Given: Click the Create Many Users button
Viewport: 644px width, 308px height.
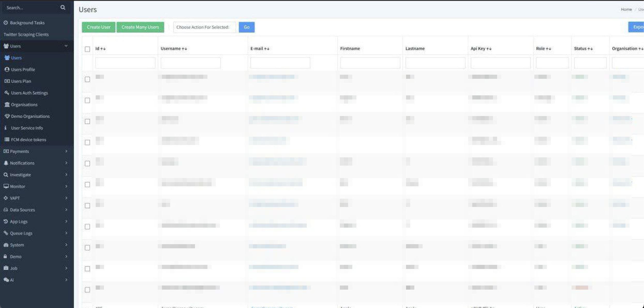Looking at the screenshot, I should (140, 27).
